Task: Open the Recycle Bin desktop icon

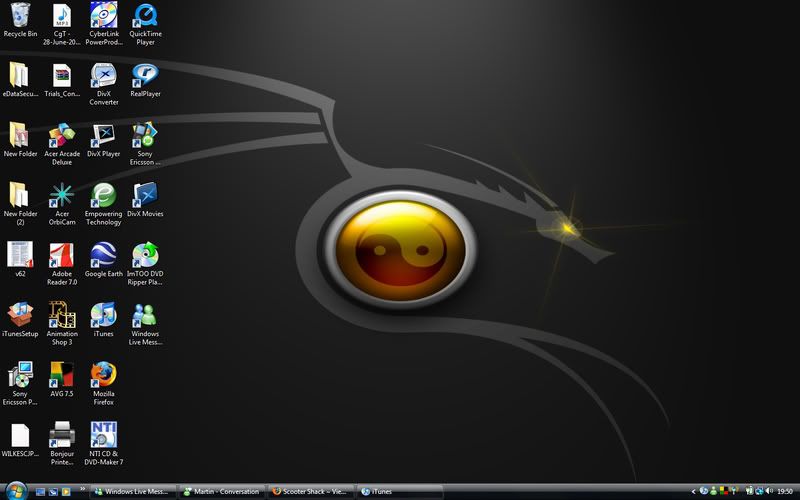Action: coord(19,16)
